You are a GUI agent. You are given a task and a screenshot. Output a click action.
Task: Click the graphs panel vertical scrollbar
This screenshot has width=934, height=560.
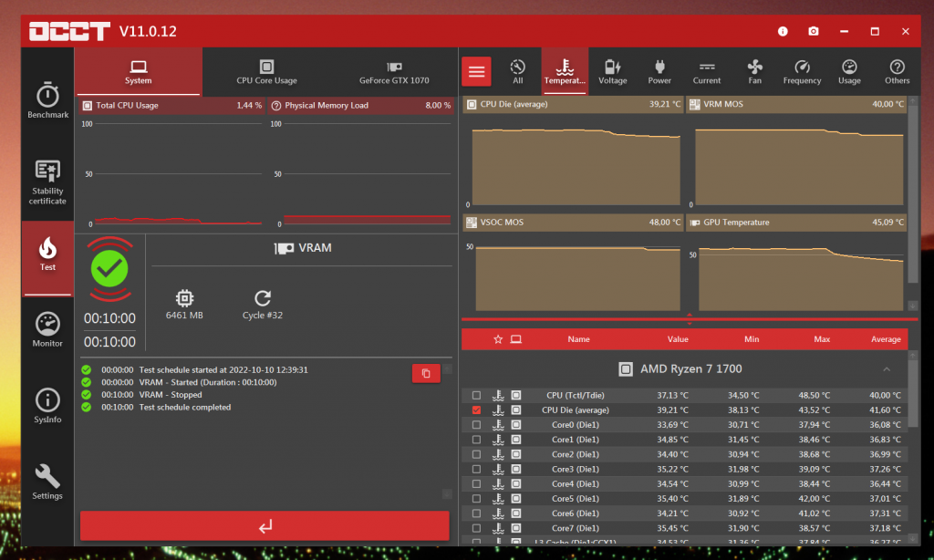coord(912,195)
